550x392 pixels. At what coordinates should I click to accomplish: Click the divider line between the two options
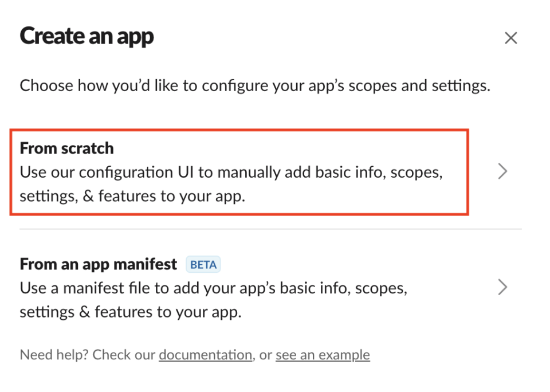(270, 229)
